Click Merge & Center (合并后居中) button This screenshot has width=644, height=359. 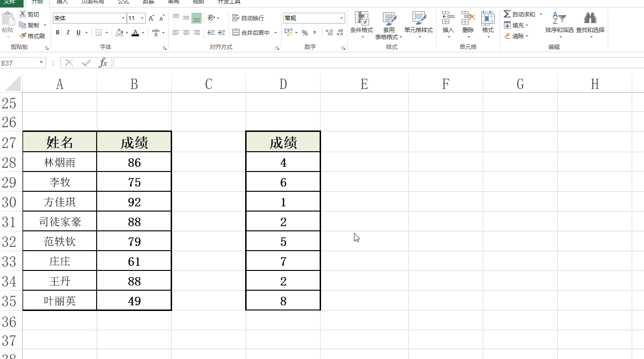(x=252, y=33)
